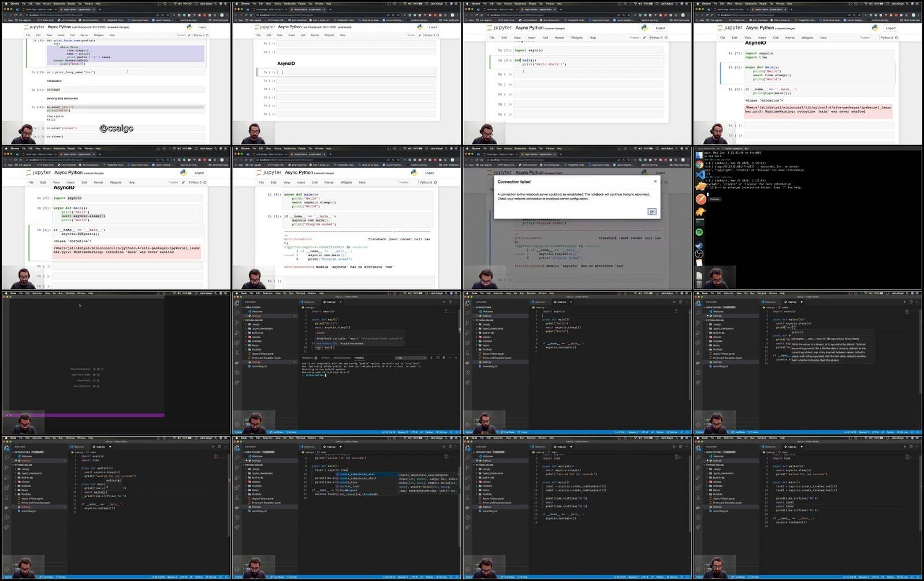Open Kernel menu in the print_fancy_name Jupyter frame

[85, 35]
